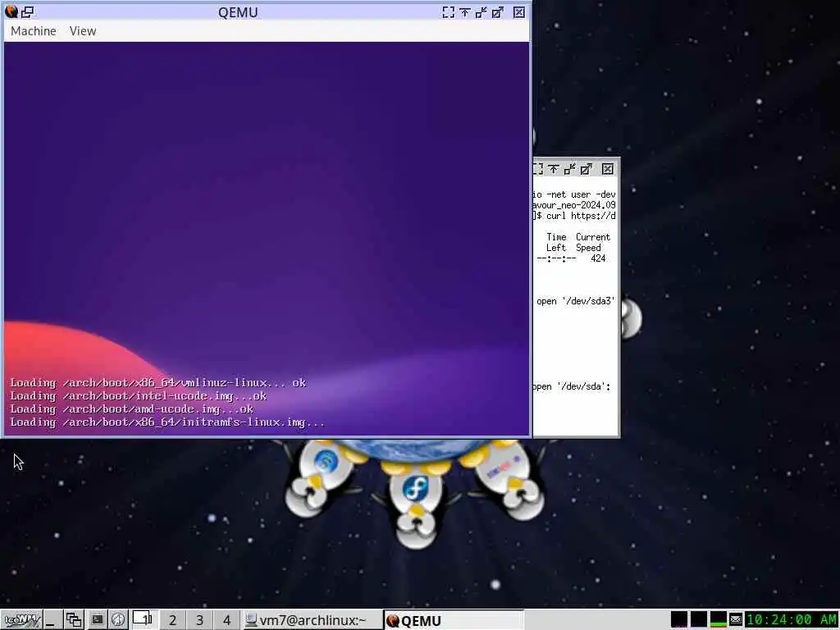This screenshot has height=630, width=840.
Task: Maximize the terminal window behind QEMU
Action: point(587,169)
